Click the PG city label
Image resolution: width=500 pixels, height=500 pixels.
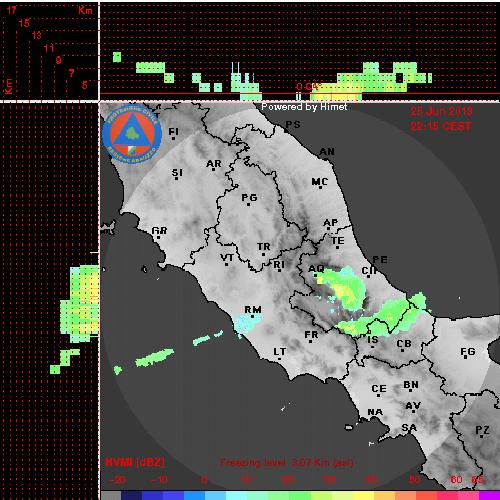click(x=249, y=198)
